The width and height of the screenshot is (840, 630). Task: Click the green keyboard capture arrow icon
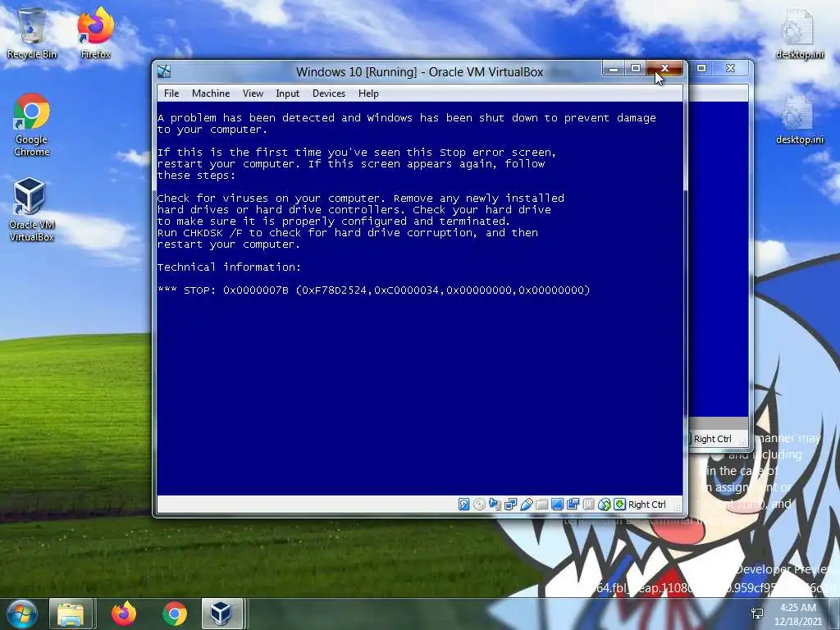pyautogui.click(x=620, y=504)
